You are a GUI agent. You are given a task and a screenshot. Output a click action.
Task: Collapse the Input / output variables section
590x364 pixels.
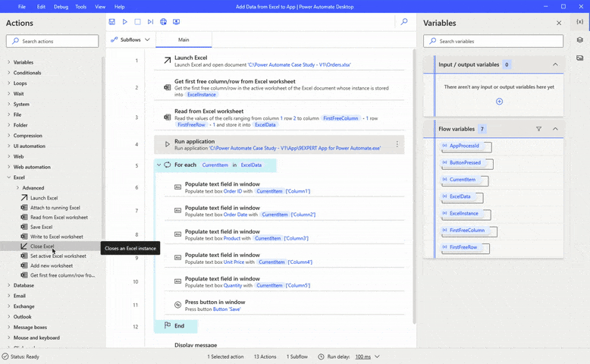pyautogui.click(x=555, y=64)
